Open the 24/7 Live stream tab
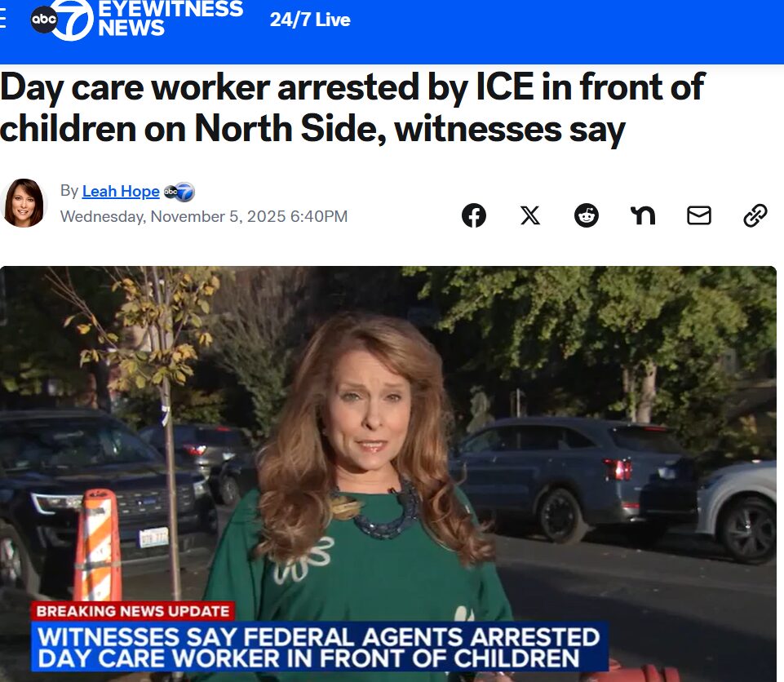This screenshot has width=784, height=682. (x=310, y=20)
